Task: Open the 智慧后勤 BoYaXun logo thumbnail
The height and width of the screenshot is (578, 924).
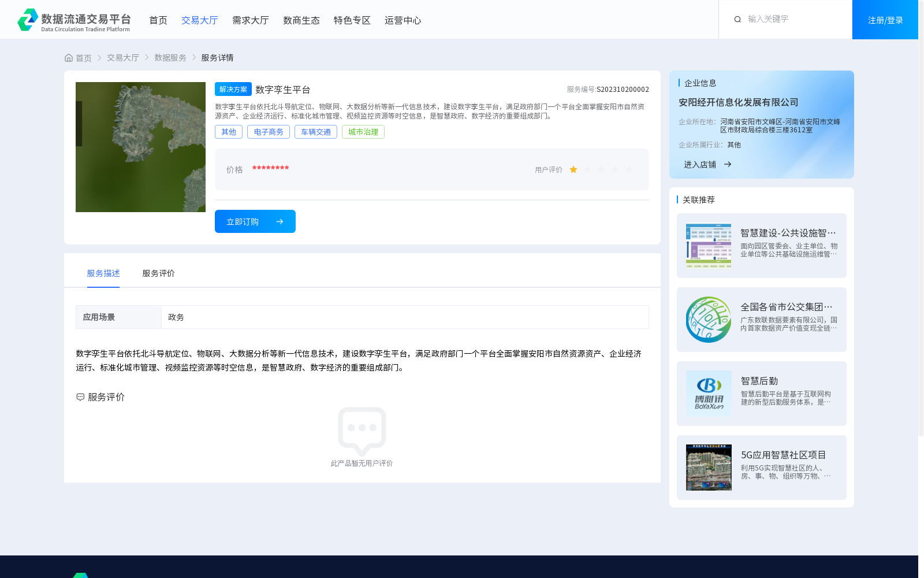Action: click(x=709, y=394)
